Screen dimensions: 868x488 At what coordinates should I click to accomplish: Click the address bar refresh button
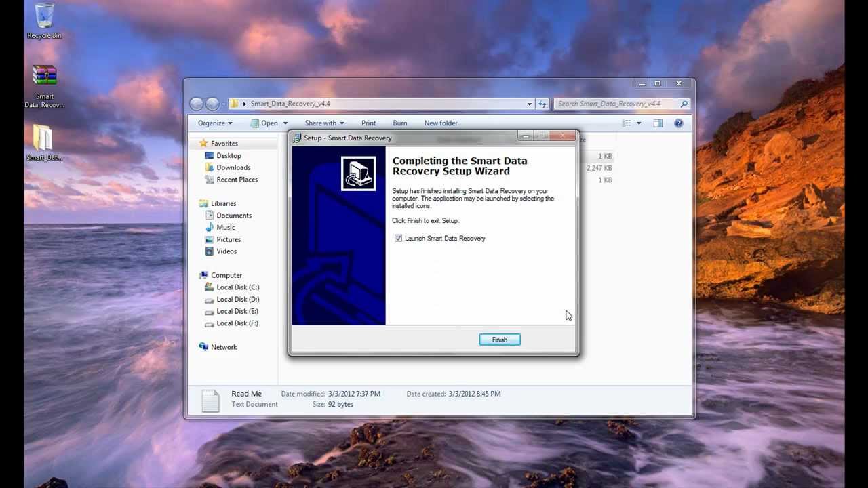542,104
